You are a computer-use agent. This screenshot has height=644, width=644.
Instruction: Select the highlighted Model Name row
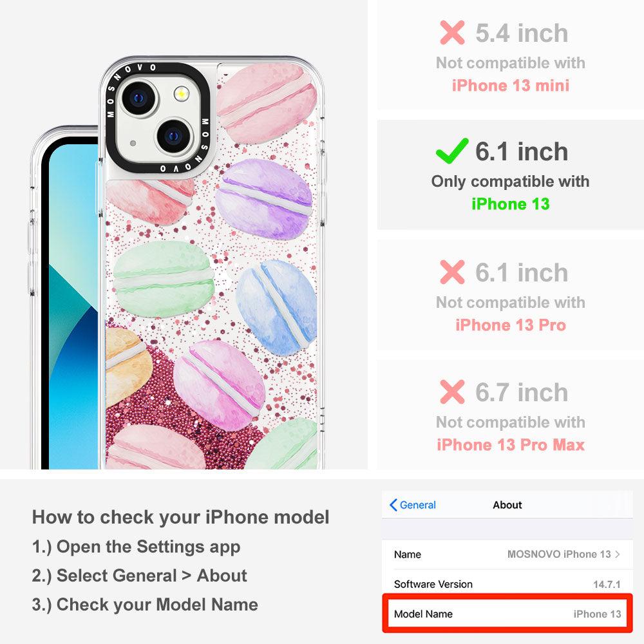point(507,614)
